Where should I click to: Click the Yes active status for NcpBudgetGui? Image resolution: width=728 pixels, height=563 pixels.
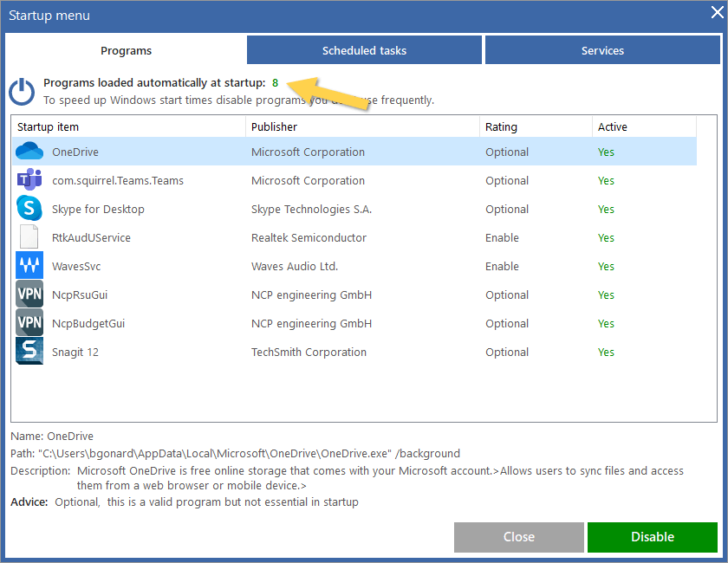tap(606, 323)
